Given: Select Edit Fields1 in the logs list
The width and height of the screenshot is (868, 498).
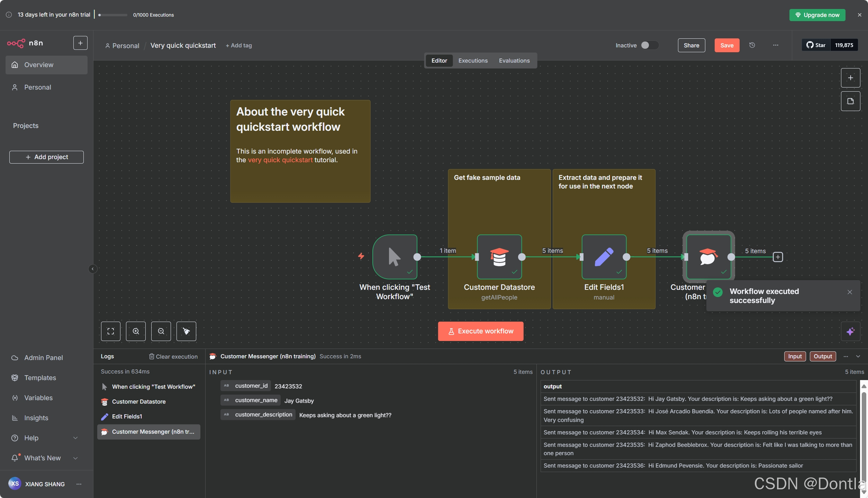Looking at the screenshot, I should pos(127,416).
